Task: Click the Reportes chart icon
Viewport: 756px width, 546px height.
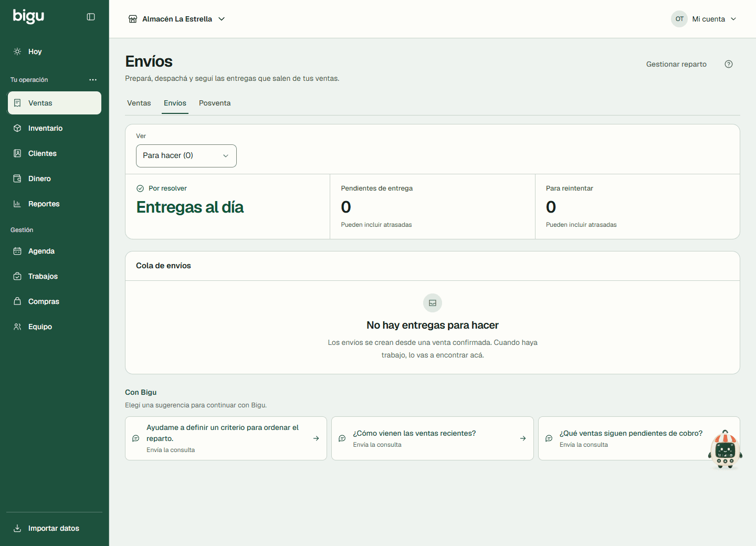Action: tap(17, 204)
